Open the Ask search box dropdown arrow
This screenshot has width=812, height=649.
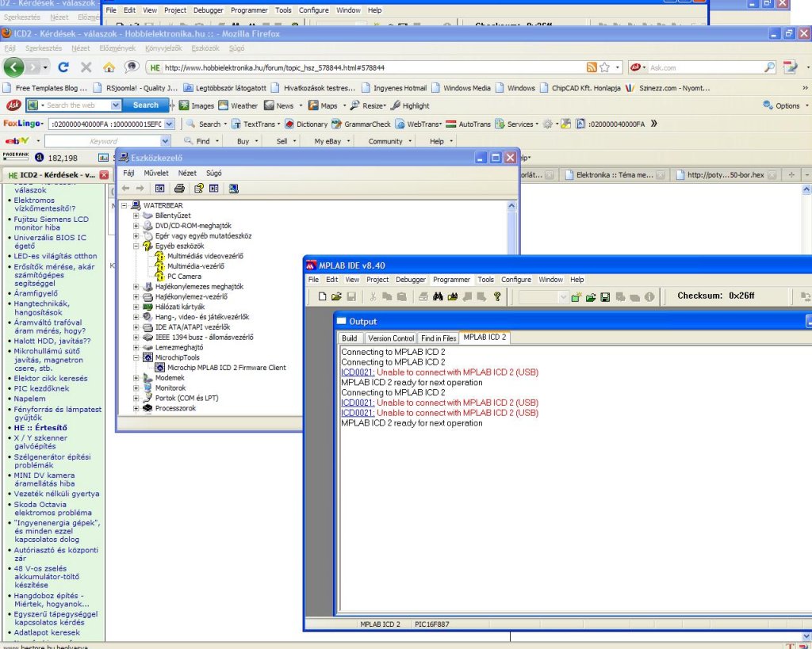coord(116,105)
